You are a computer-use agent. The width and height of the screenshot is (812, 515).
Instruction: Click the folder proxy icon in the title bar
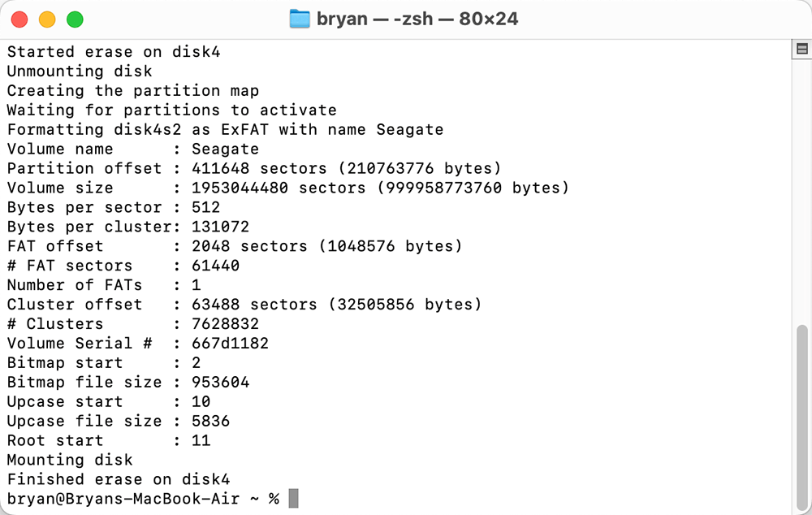tap(300, 19)
